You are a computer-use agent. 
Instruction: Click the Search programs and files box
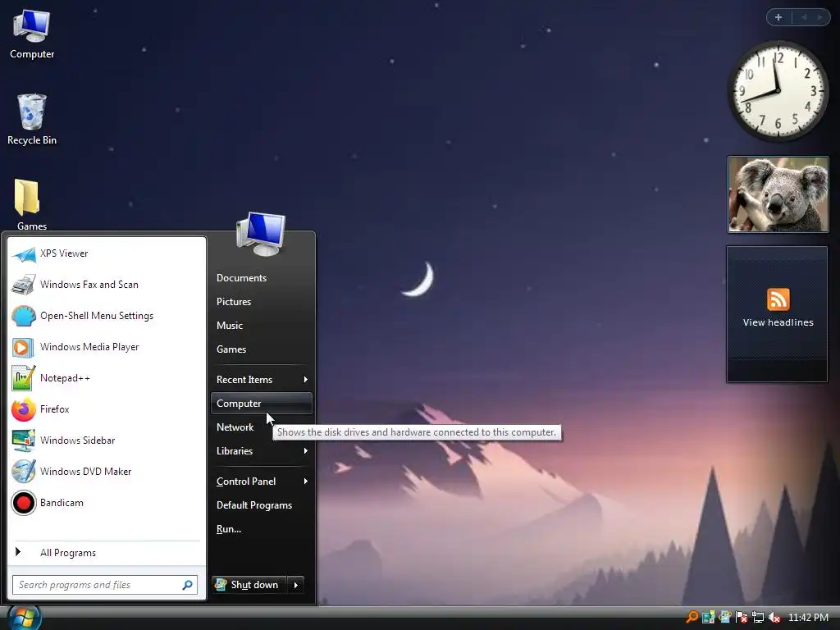coord(105,585)
